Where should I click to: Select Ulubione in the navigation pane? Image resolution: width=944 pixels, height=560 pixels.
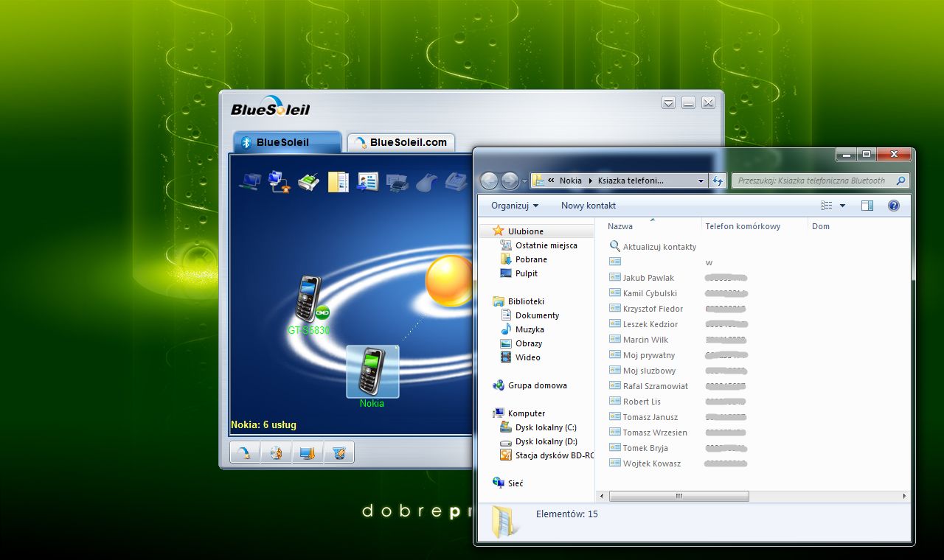pyautogui.click(x=525, y=231)
